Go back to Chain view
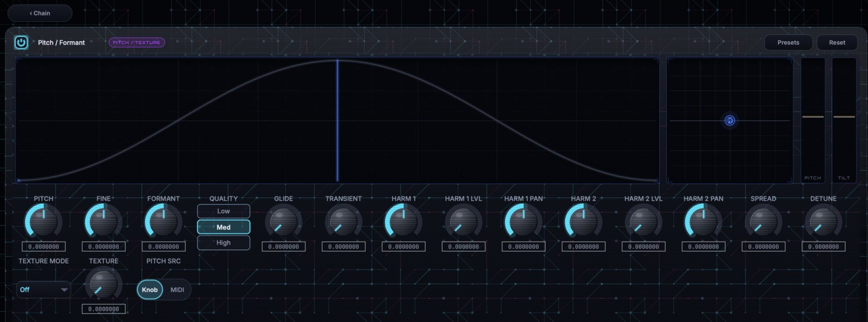 point(40,13)
